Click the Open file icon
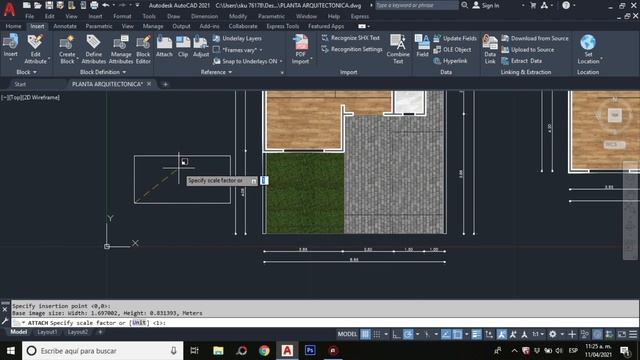The height and width of the screenshot is (360, 640). tap(38, 5)
